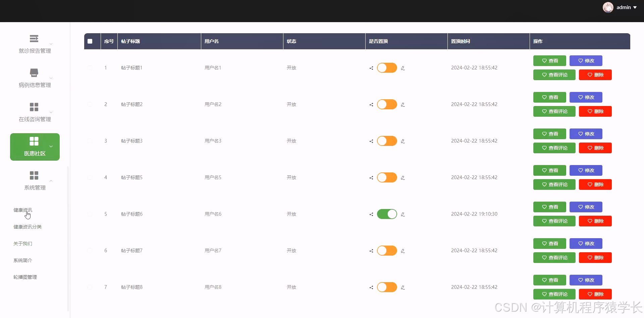Click 删除 button for 帖子标题8

click(595, 294)
